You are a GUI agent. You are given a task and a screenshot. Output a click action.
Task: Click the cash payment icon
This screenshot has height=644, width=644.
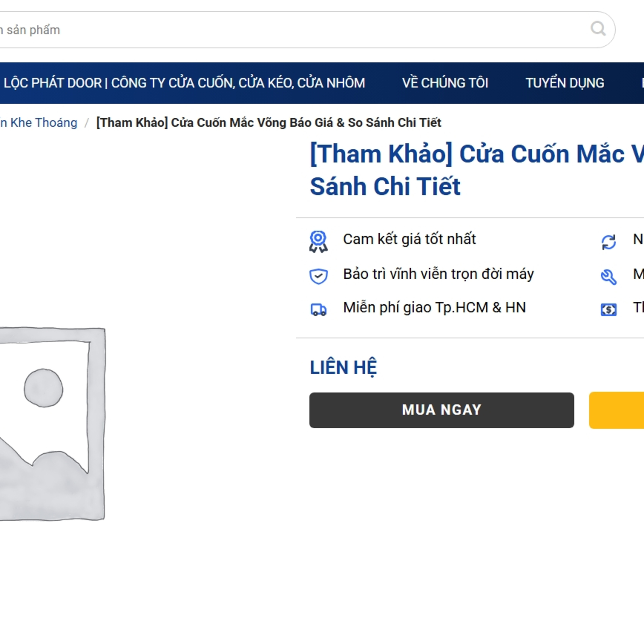(x=608, y=310)
